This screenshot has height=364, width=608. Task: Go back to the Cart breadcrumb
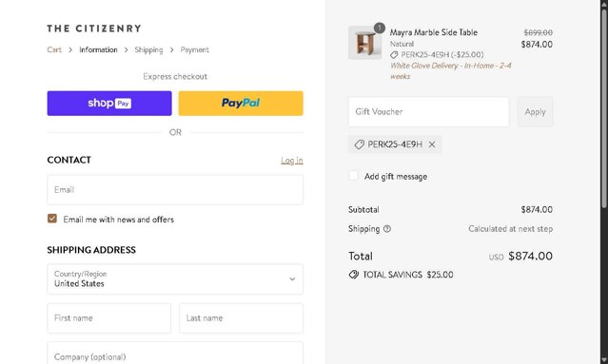coord(54,49)
